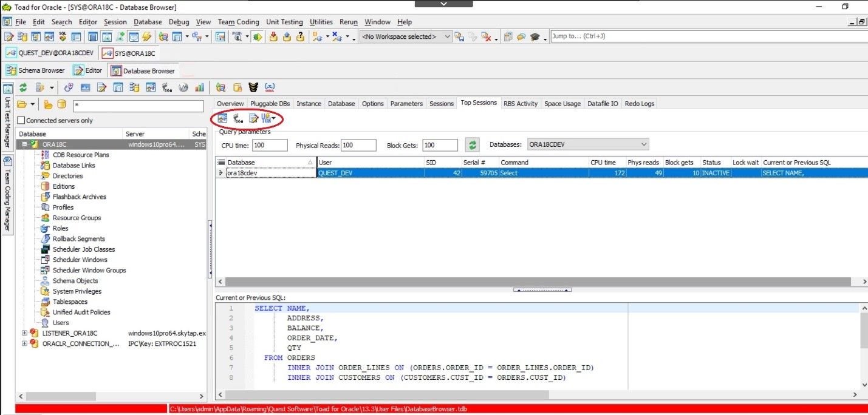
Task: Sort grid by User column header
Action: point(371,162)
